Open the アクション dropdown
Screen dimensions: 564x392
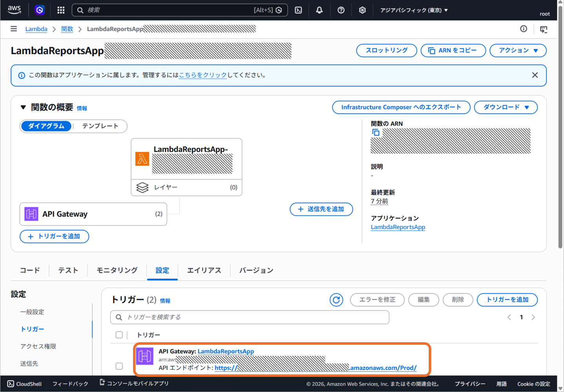(518, 51)
